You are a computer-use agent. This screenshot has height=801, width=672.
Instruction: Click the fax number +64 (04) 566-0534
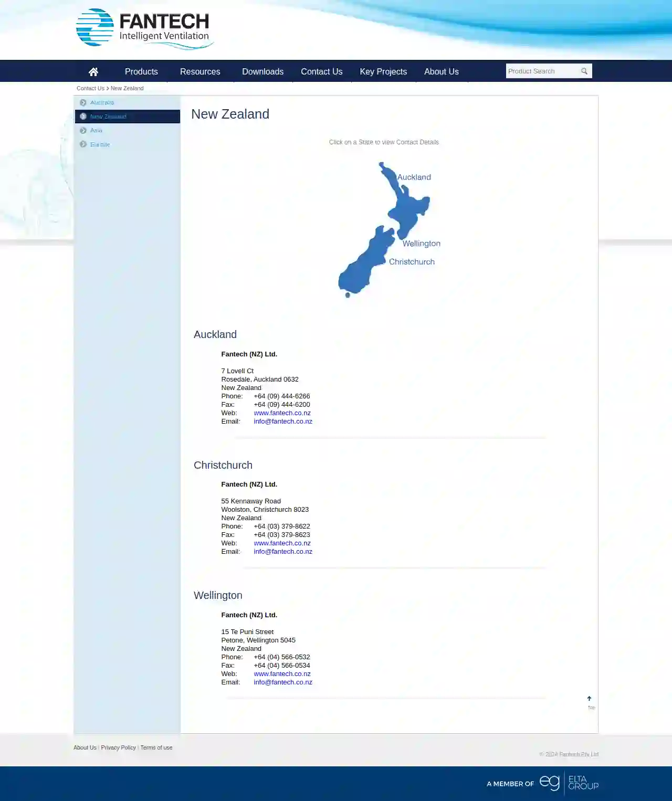click(x=282, y=666)
